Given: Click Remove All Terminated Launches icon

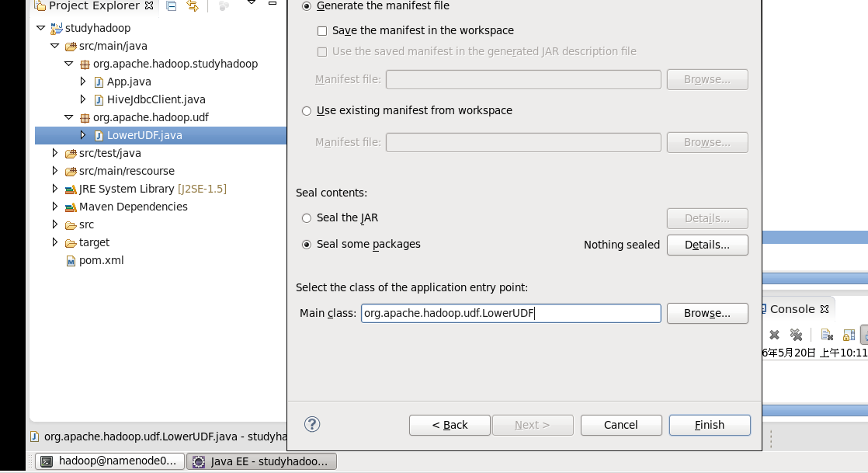Looking at the screenshot, I should click(796, 335).
